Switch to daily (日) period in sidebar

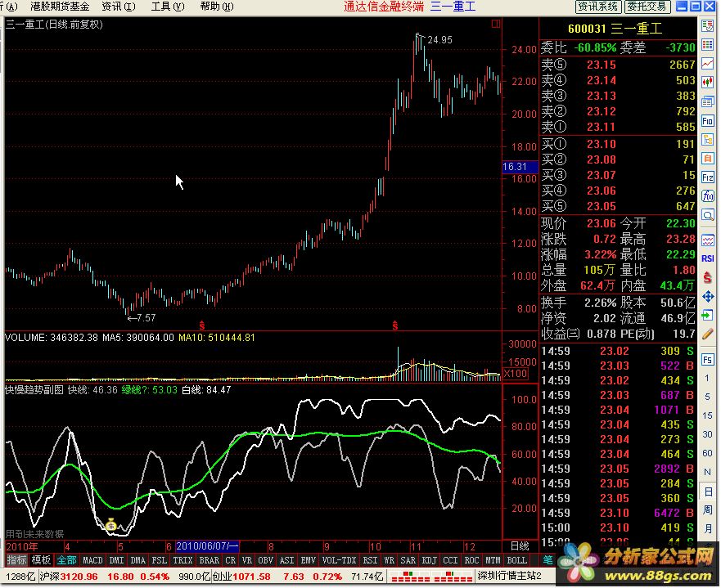point(708,491)
